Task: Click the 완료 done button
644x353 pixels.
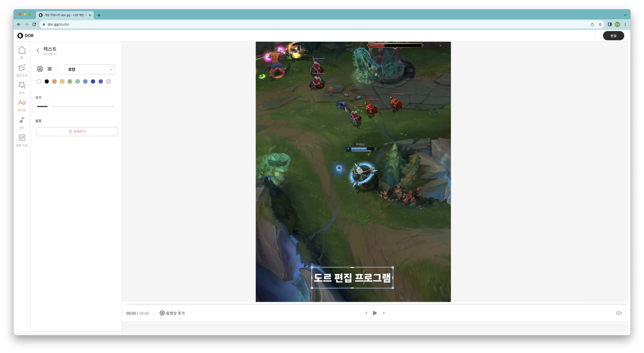Action: (613, 36)
